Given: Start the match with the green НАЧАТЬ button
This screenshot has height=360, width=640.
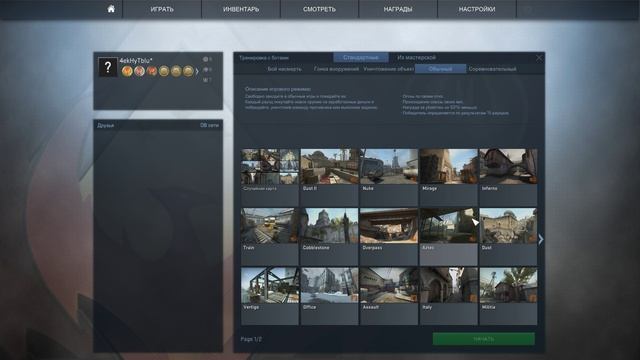Looking at the screenshot, I should click(x=484, y=339).
